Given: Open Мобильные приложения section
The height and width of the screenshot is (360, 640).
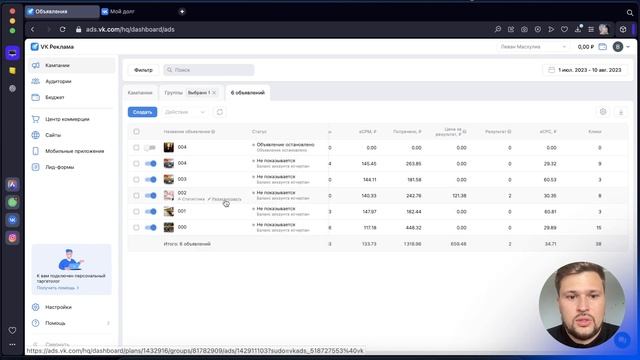Looking at the screenshot, I should pos(74,151).
